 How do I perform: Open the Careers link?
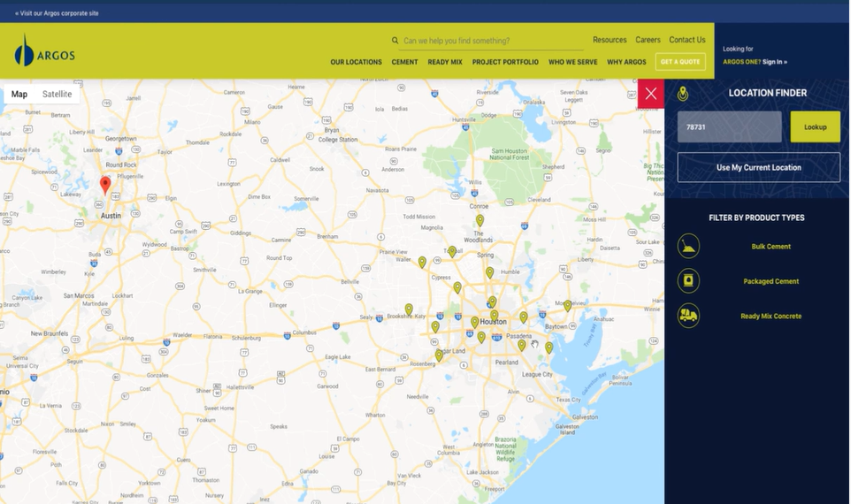pyautogui.click(x=648, y=40)
